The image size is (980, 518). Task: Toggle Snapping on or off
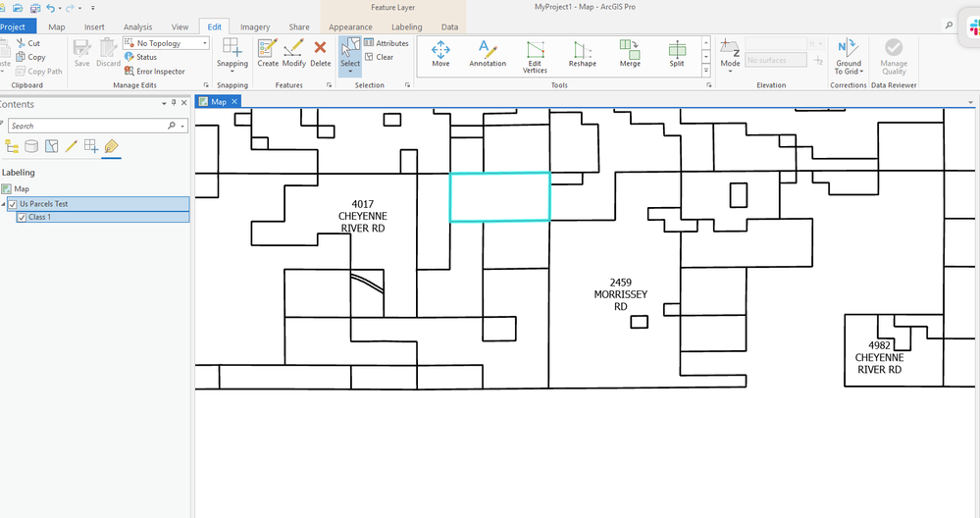232,49
